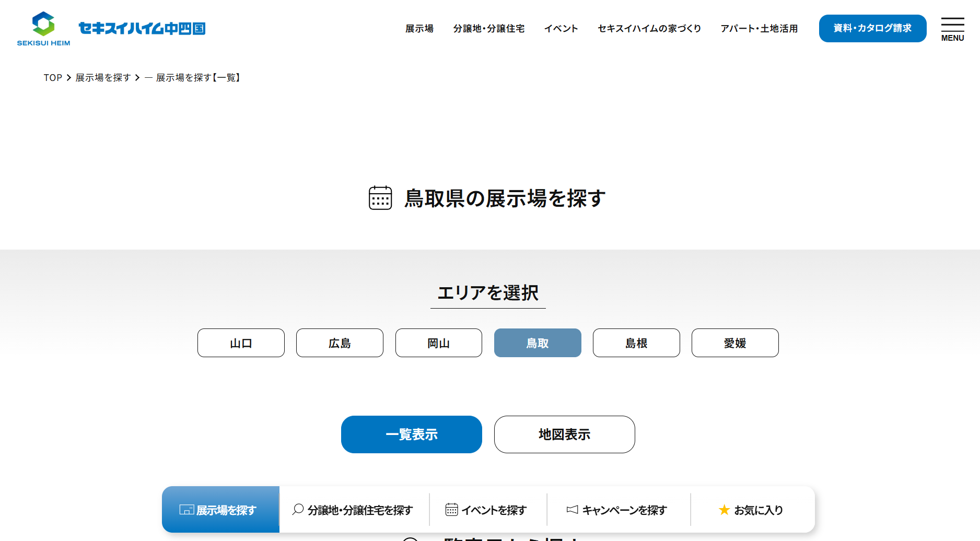Open the 分譲地・分譲住宅 navigation menu item

(488, 29)
